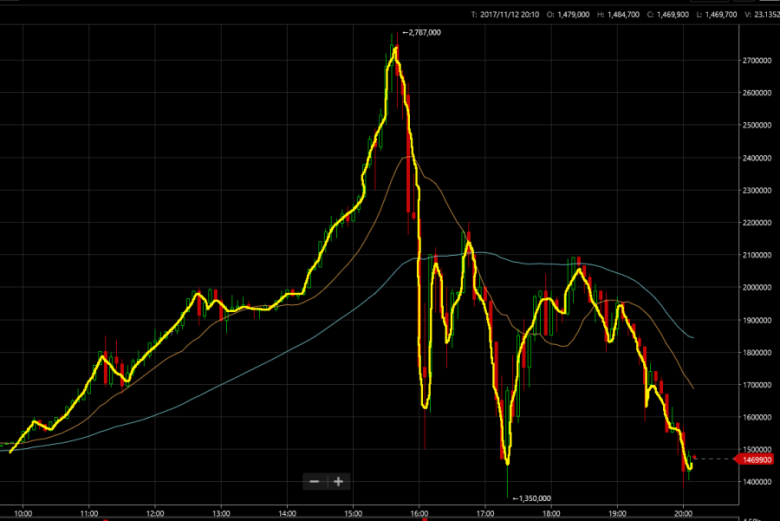
Task: Select the 10:00 label on time axis
Action: pyautogui.click(x=23, y=513)
